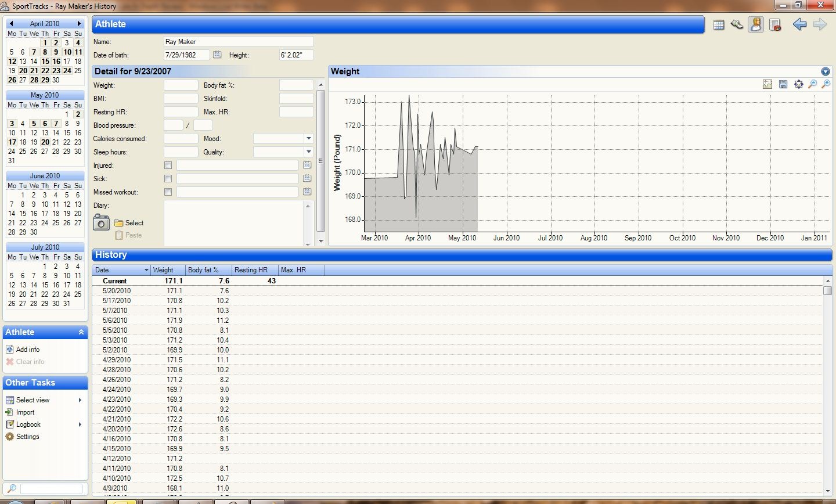Click the July 2010 month header
Image resolution: width=836 pixels, height=504 pixels.
point(45,247)
